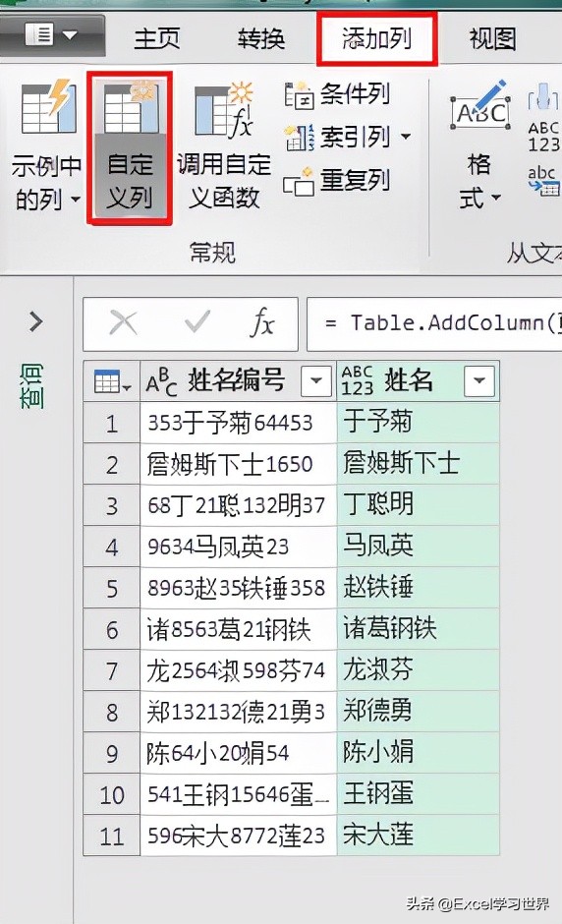This screenshot has width=562, height=924.
Task: Select the cell 王钢蛋
Action: (418, 794)
